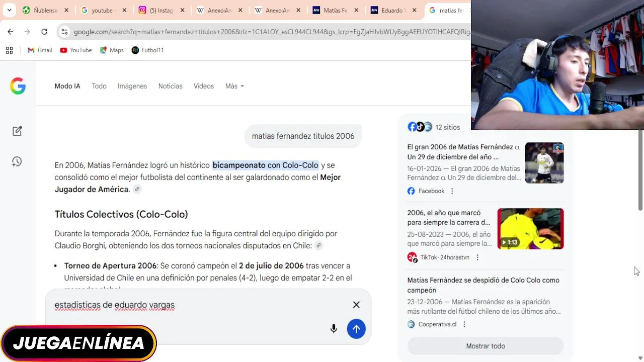Click the address bar URL
Image resolution: width=644 pixels, height=362 pixels.
272,32
